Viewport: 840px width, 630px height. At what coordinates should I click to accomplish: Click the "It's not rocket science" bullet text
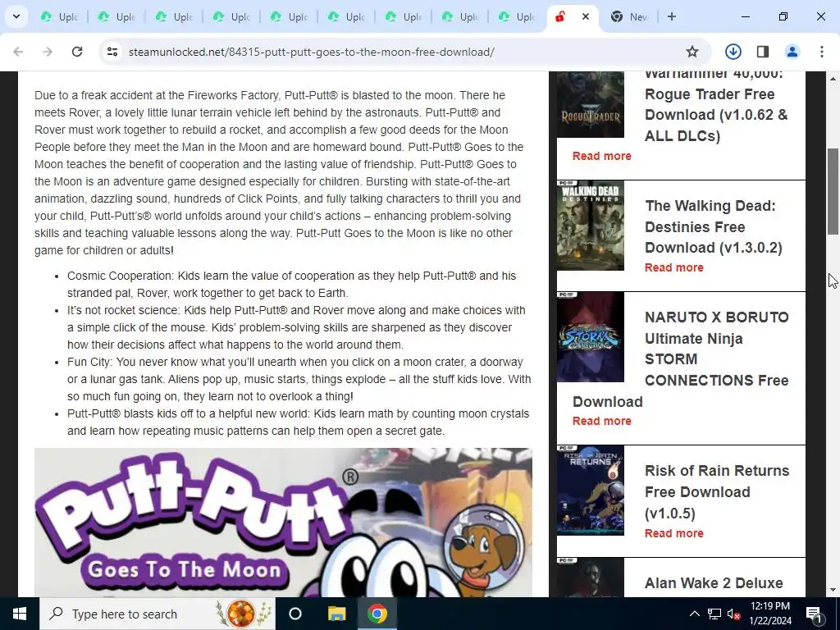(296, 327)
